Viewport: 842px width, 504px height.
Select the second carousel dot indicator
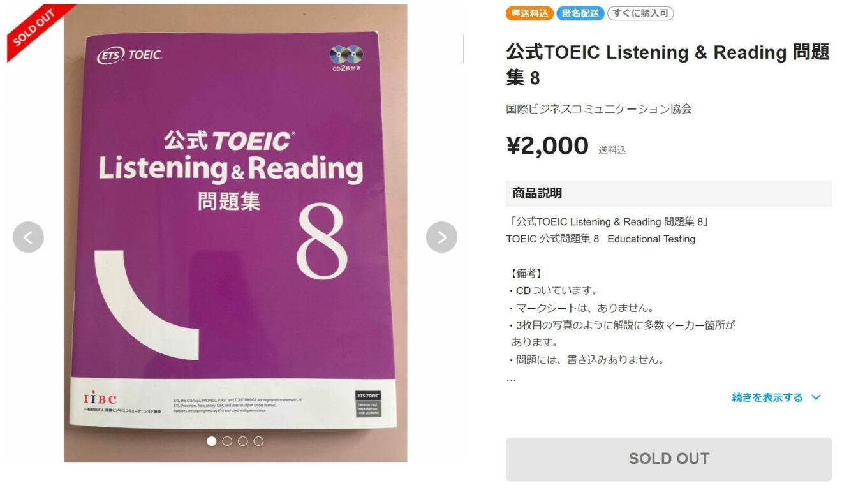[227, 441]
